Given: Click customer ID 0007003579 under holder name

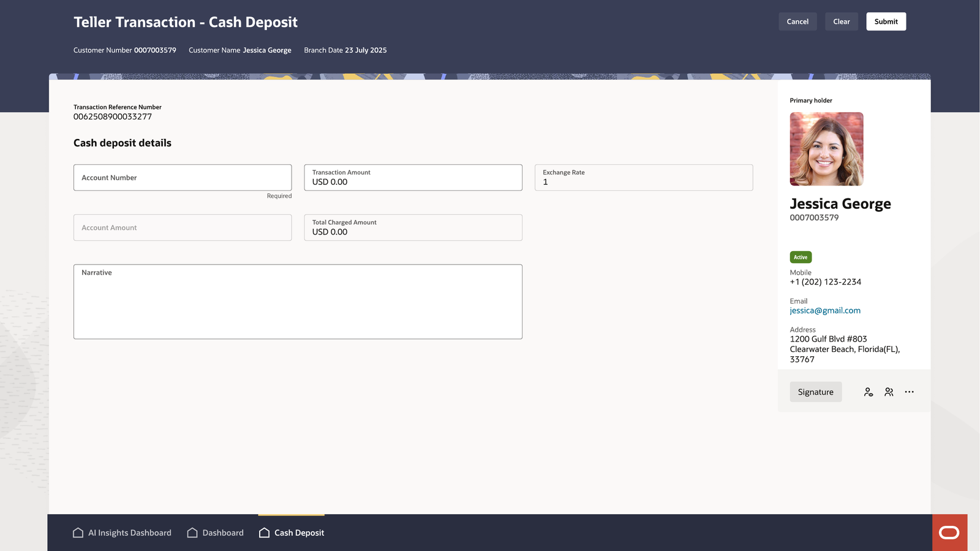Looking at the screenshot, I should coord(814,217).
